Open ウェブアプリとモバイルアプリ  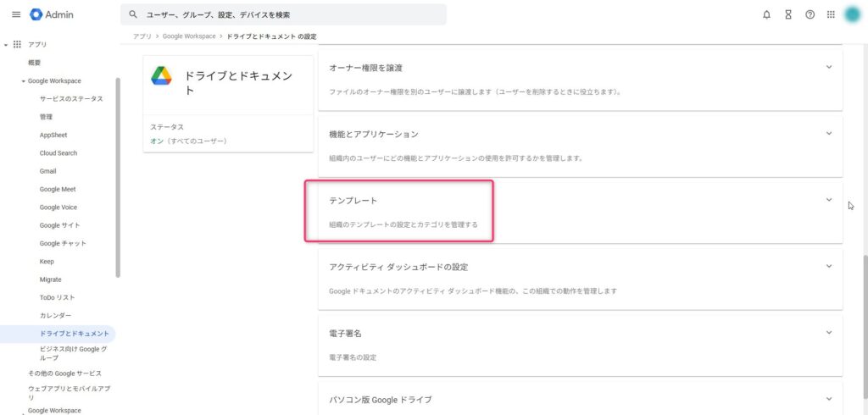(x=69, y=393)
